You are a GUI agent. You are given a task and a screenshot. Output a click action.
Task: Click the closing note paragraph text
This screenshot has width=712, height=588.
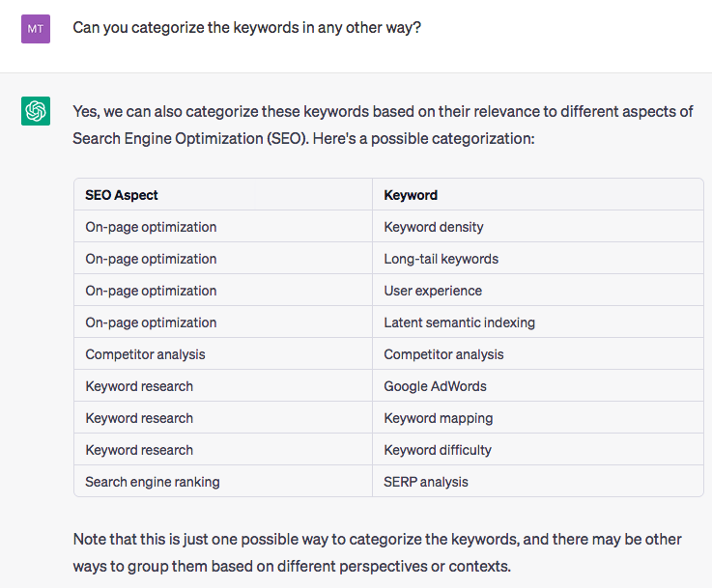click(x=377, y=552)
